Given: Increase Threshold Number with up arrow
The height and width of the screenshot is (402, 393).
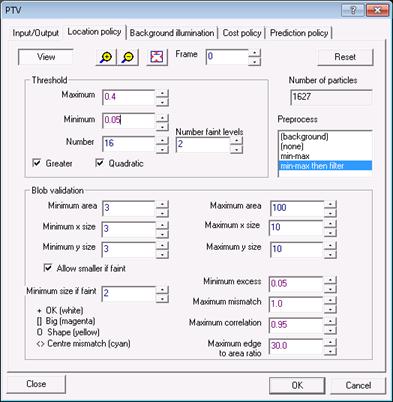Looking at the screenshot, I should coord(162,140).
